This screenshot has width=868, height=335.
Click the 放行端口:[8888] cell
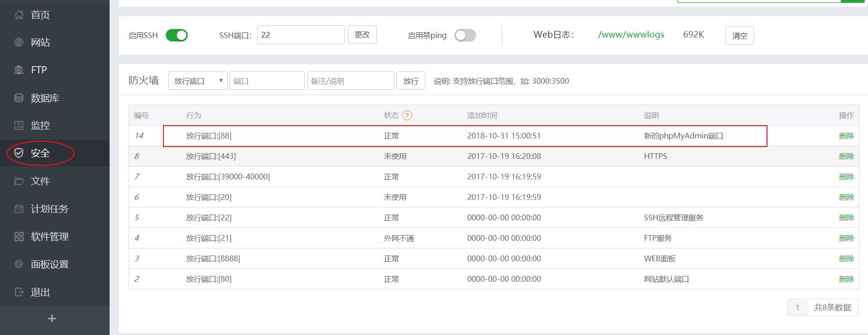213,258
